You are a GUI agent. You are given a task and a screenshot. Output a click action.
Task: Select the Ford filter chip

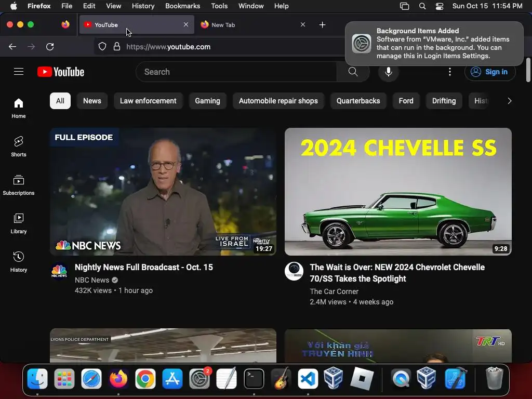406,101
